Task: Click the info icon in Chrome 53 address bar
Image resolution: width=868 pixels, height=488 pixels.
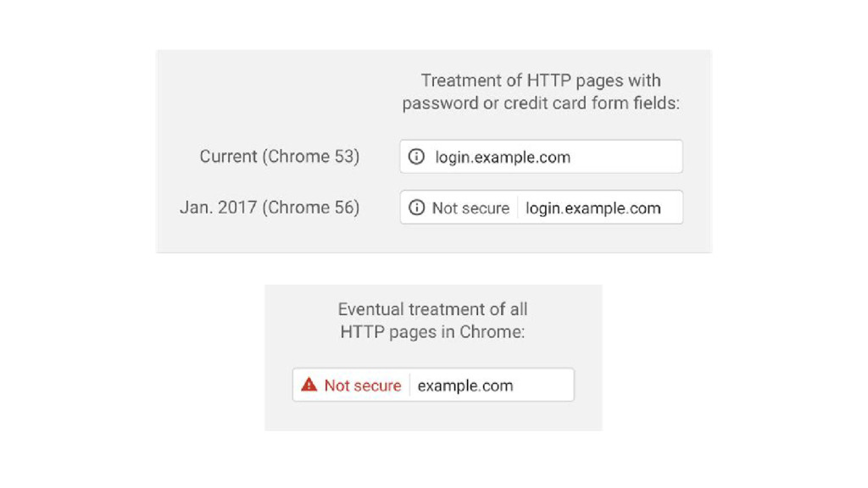Action: click(416, 157)
